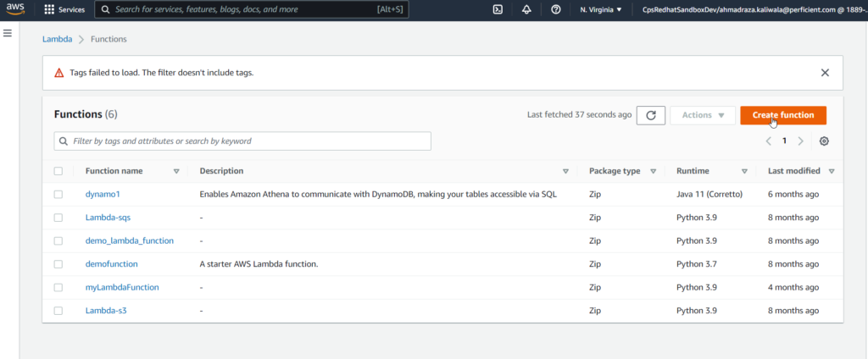Select the myLambdaFunction checkbox
868x359 pixels.
58,287
